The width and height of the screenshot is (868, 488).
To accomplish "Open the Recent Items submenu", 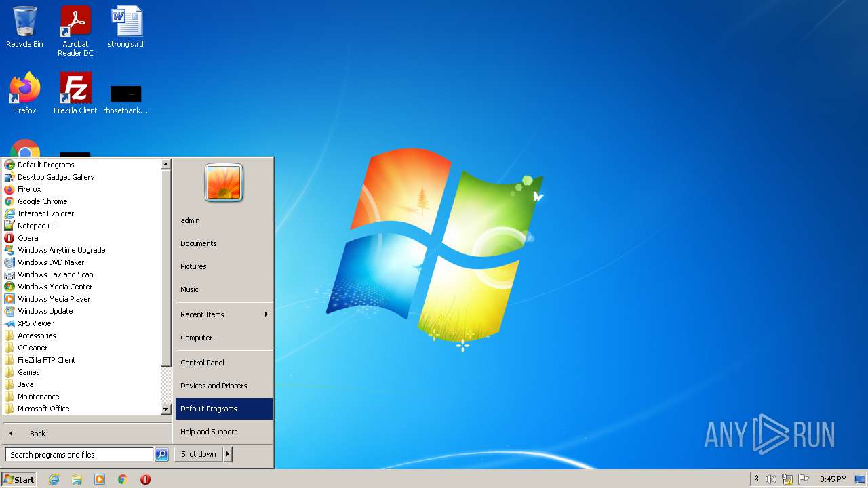I will tap(224, 314).
